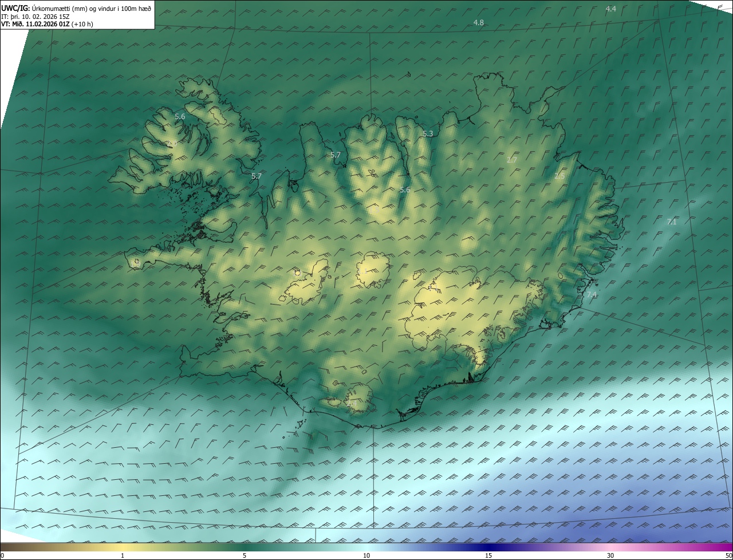Click the '10' tick label on the color scale
Image resolution: width=733 pixels, height=560 pixels.
point(366,555)
